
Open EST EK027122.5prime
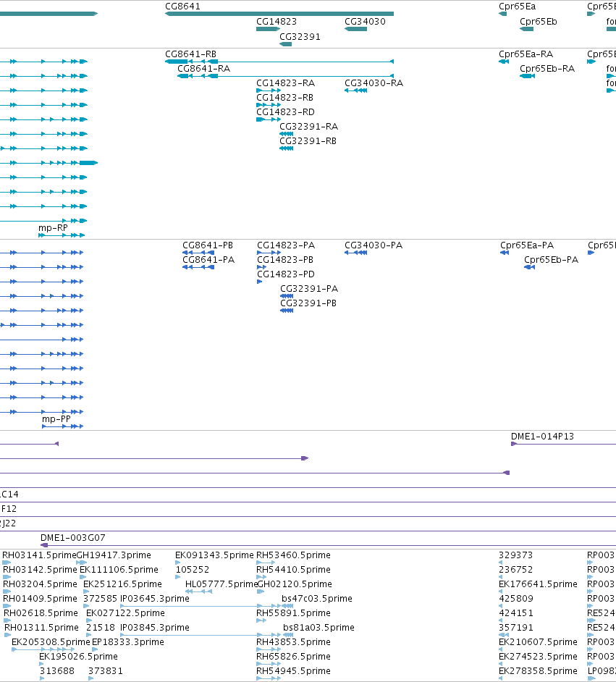point(126,612)
